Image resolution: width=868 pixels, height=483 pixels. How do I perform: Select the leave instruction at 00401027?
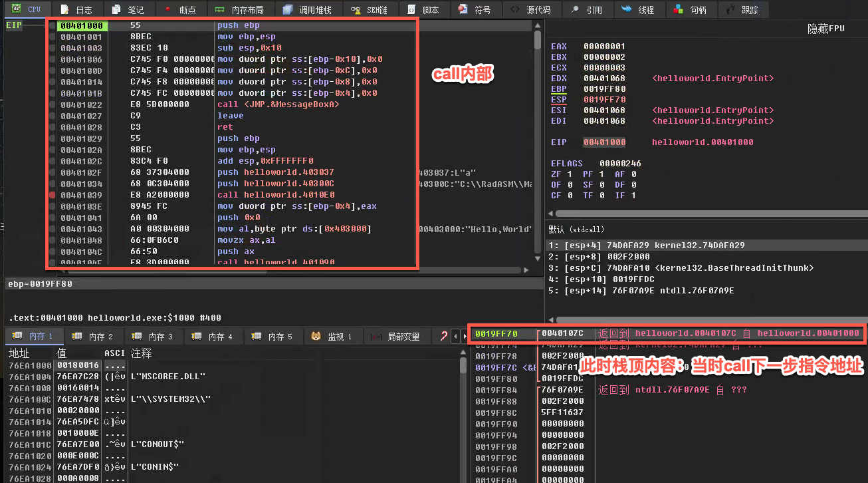coord(231,116)
